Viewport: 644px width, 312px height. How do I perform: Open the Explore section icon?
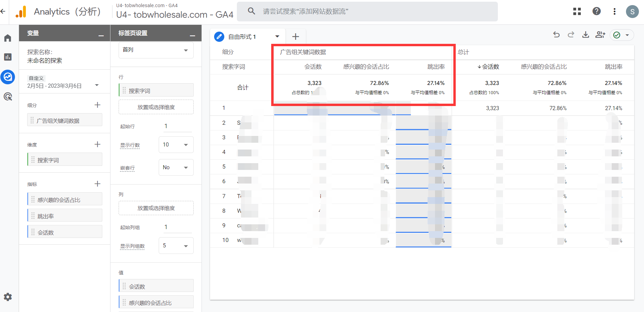coord(7,77)
